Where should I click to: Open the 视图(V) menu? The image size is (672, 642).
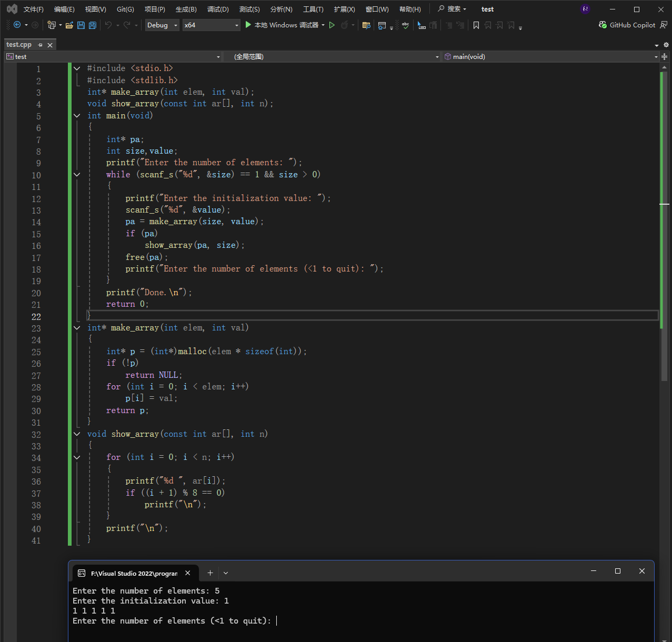pyautogui.click(x=95, y=9)
